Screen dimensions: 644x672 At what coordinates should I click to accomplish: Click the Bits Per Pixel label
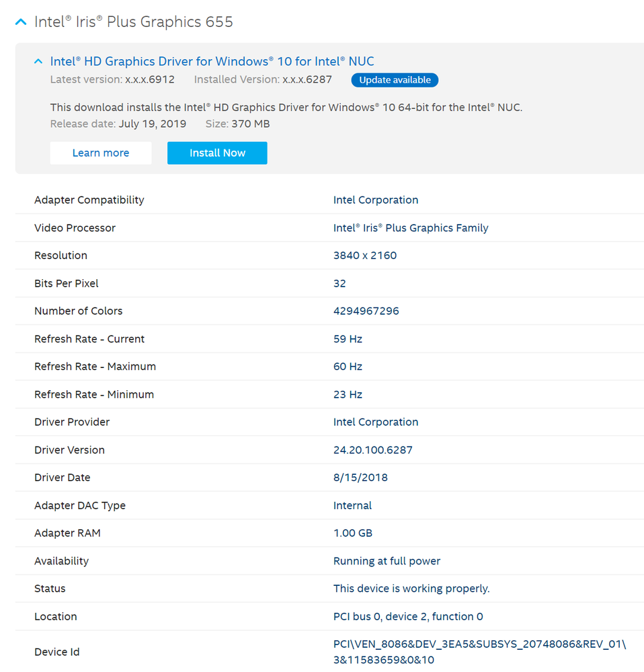click(x=67, y=283)
